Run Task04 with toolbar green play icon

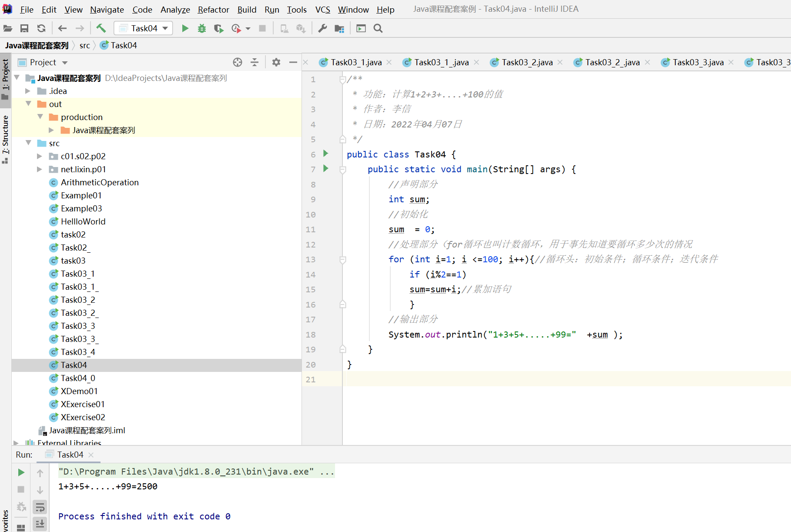[185, 28]
